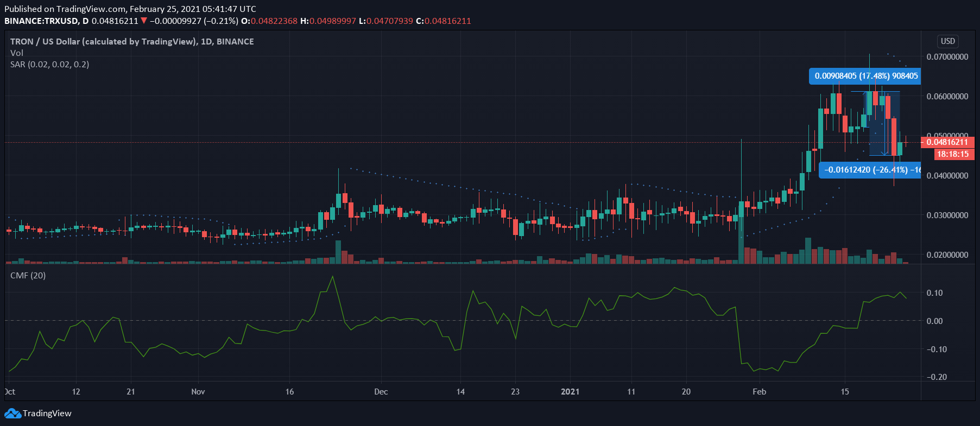Viewport: 980px width, 426px height.
Task: Click the 23 date label on time axis
Action: [x=515, y=392]
